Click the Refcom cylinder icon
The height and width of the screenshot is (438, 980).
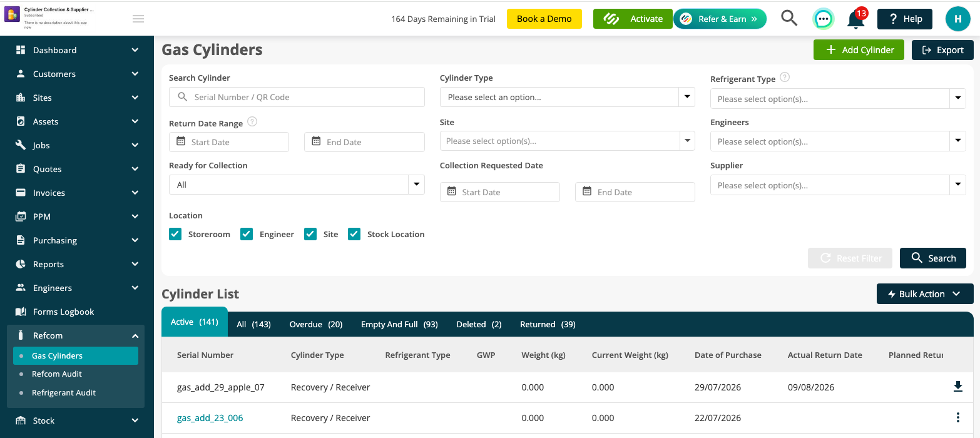[x=21, y=335]
